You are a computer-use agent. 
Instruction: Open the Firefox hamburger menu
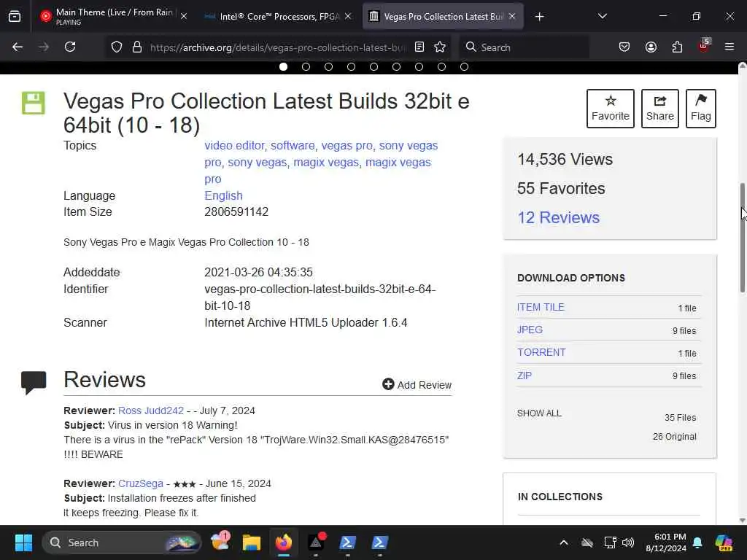point(729,47)
